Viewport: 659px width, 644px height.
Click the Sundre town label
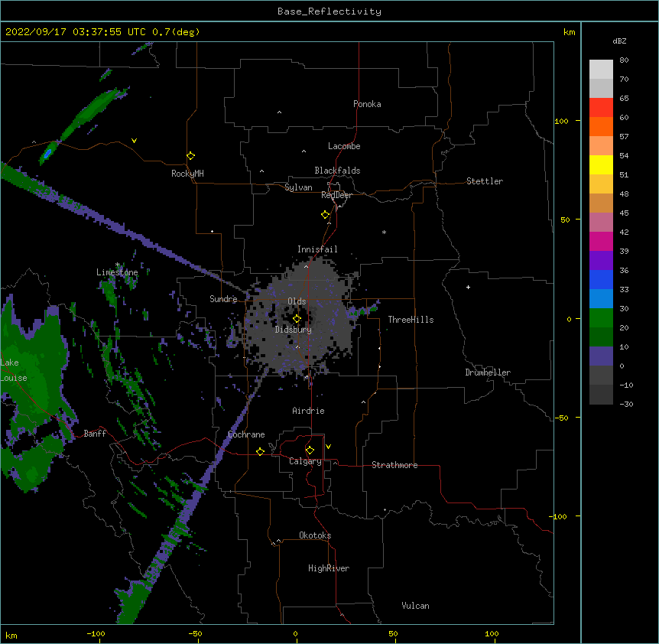tap(223, 299)
